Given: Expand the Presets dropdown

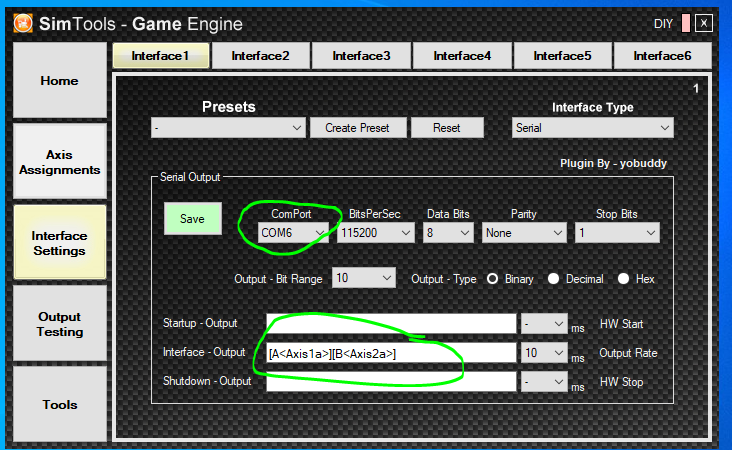Looking at the screenshot, I should pyautogui.click(x=228, y=128).
